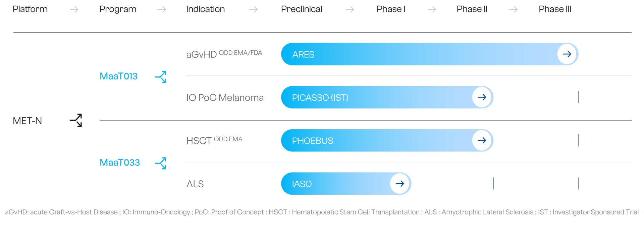
Task: Click the arrow circle on PICASSO (IST) bar
Action: (482, 97)
